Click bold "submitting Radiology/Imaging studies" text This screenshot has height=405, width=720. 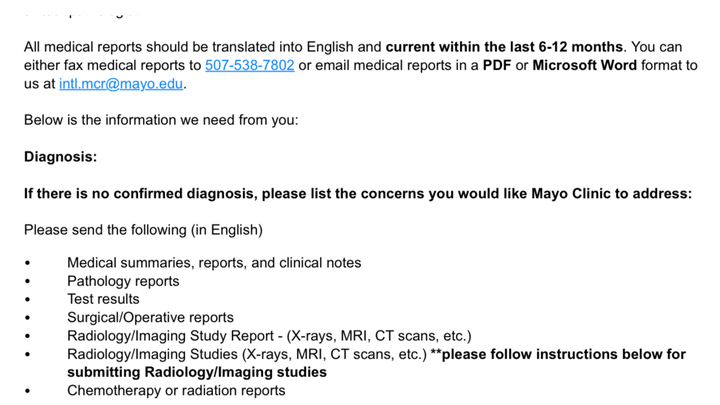point(197,372)
